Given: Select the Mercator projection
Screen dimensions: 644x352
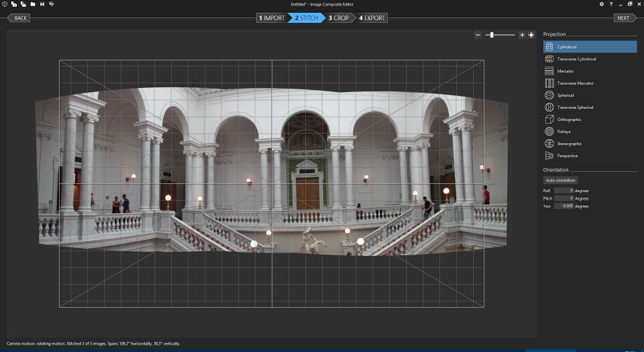Looking at the screenshot, I should coord(566,71).
